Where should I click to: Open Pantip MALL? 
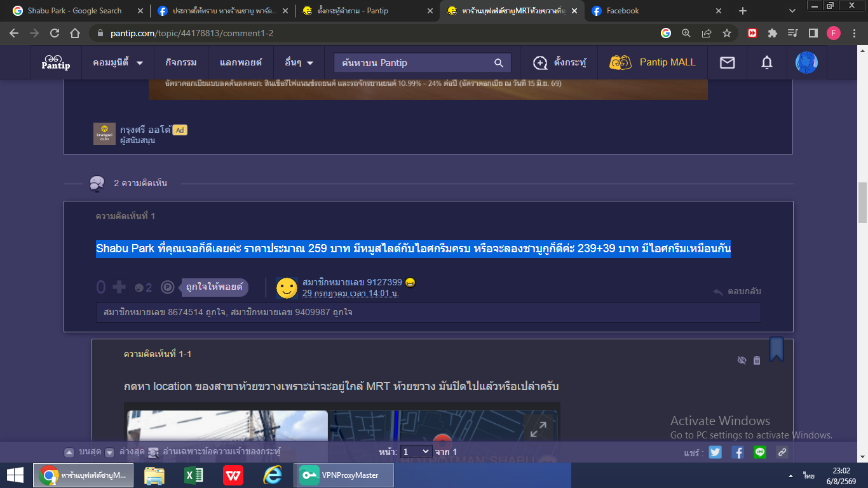click(x=653, y=62)
